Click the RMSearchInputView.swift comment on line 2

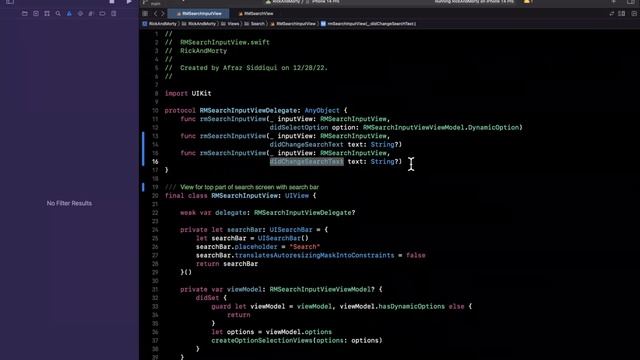pos(225,42)
